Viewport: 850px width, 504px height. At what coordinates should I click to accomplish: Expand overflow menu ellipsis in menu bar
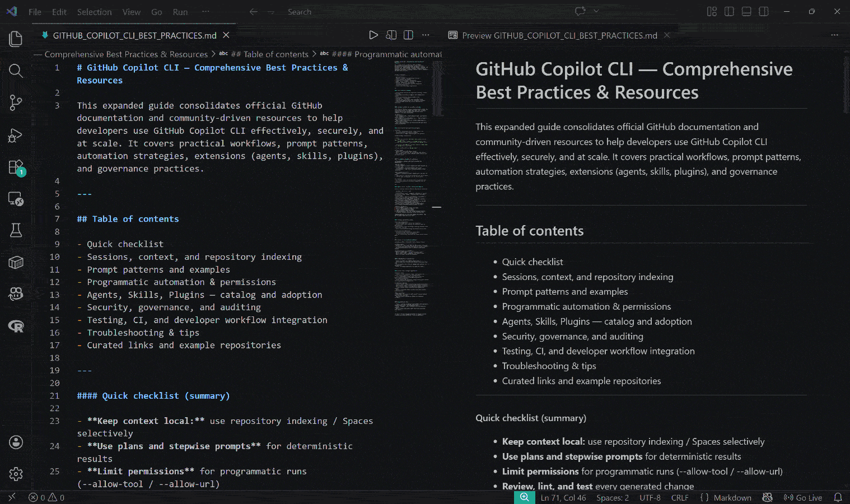tap(206, 12)
